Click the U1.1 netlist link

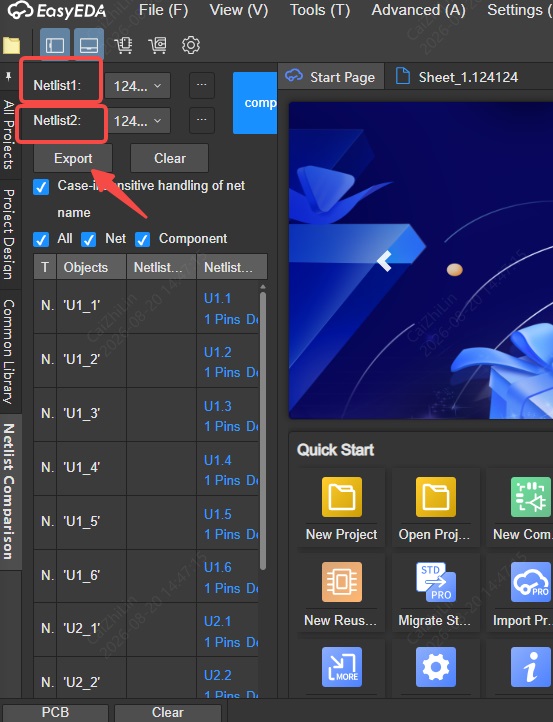pos(217,298)
